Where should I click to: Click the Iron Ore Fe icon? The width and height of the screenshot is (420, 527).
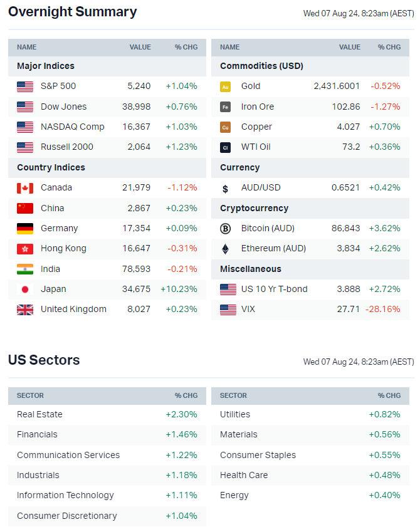coord(226,107)
